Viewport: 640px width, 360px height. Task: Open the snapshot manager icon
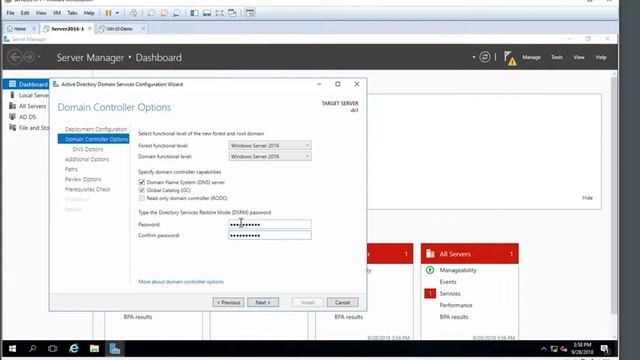pyautogui.click(x=177, y=13)
